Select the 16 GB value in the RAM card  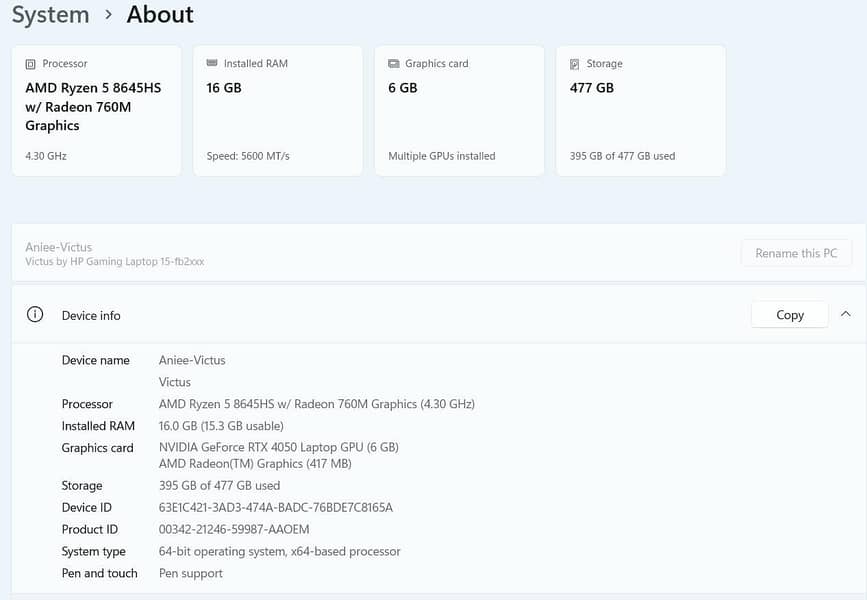coord(224,88)
